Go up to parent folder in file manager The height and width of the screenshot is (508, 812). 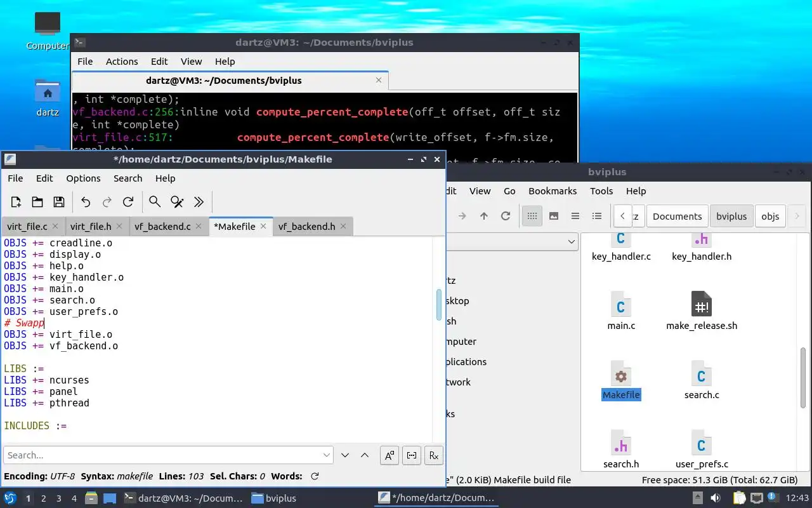click(x=484, y=216)
